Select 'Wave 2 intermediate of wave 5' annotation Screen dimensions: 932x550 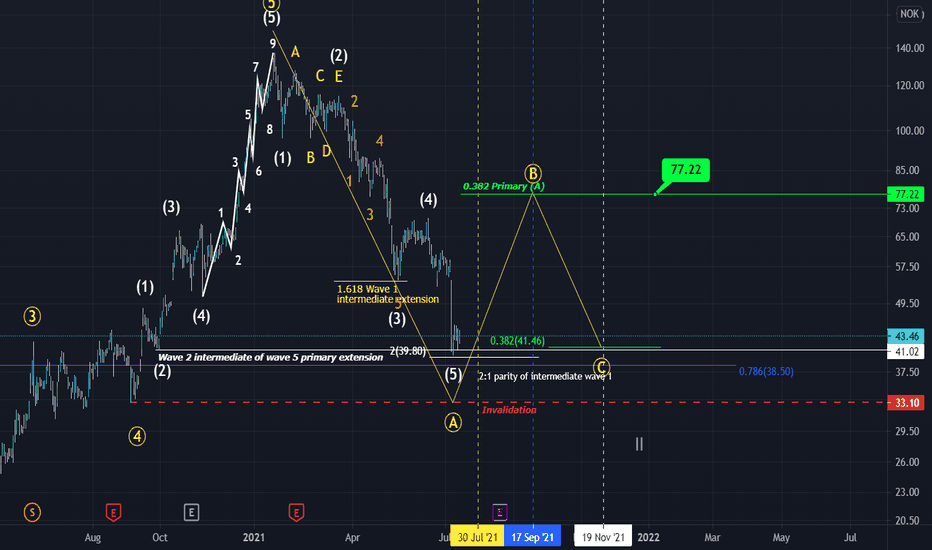pyautogui.click(x=270, y=357)
